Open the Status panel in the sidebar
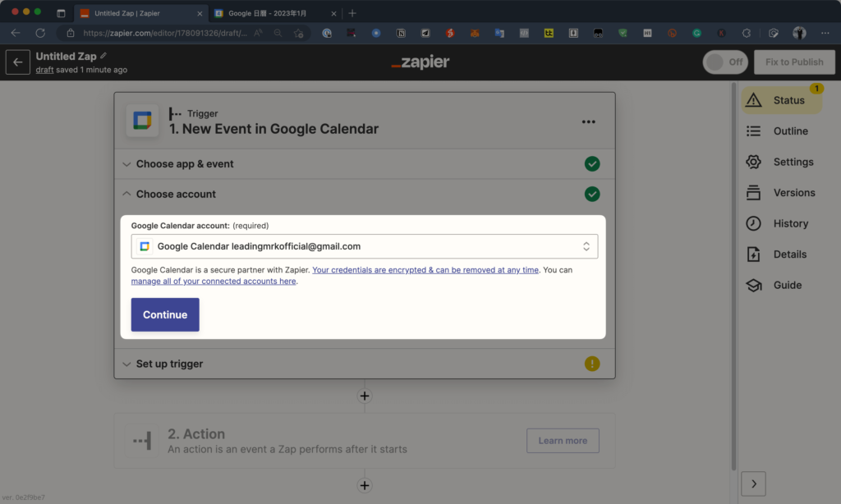The height and width of the screenshot is (504, 841). coord(781,100)
